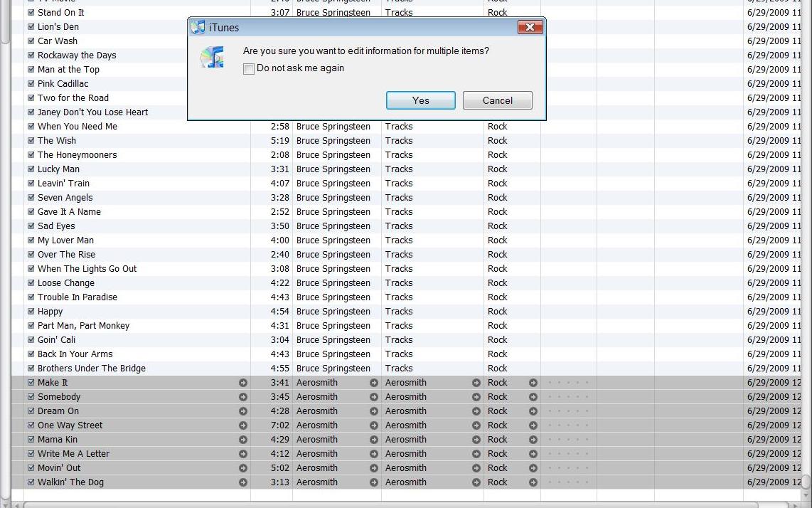Screen dimensions: 812x508
Task: Select the song 'Gave It A Name'
Action: coord(70,212)
